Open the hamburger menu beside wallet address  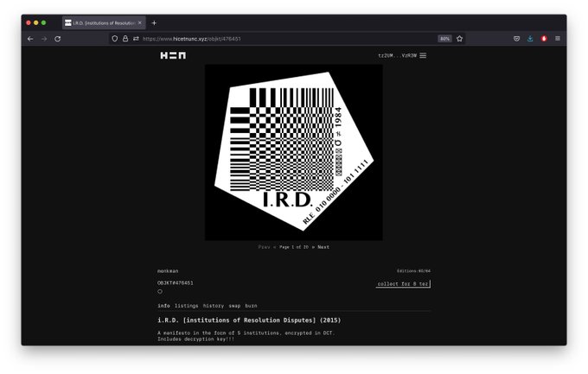pos(423,55)
